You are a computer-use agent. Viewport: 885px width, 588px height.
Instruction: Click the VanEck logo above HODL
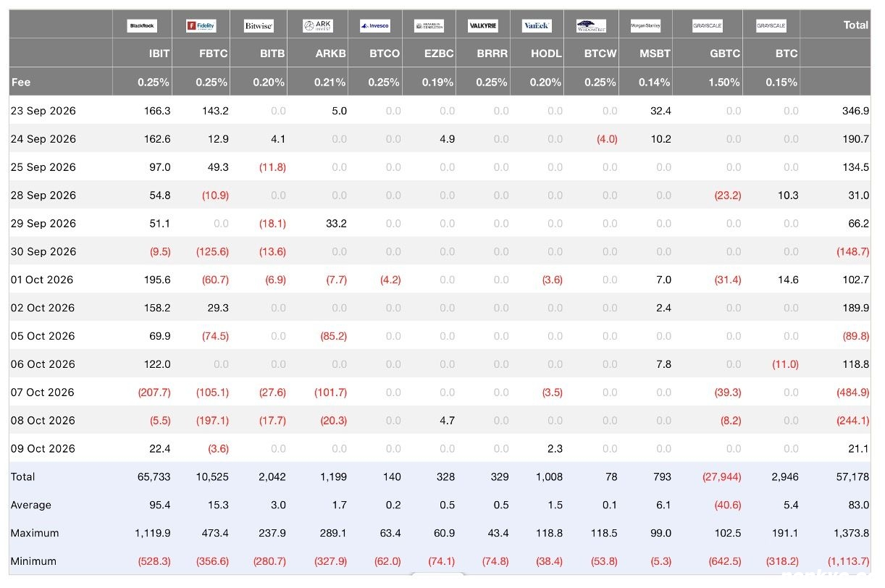pos(537,26)
